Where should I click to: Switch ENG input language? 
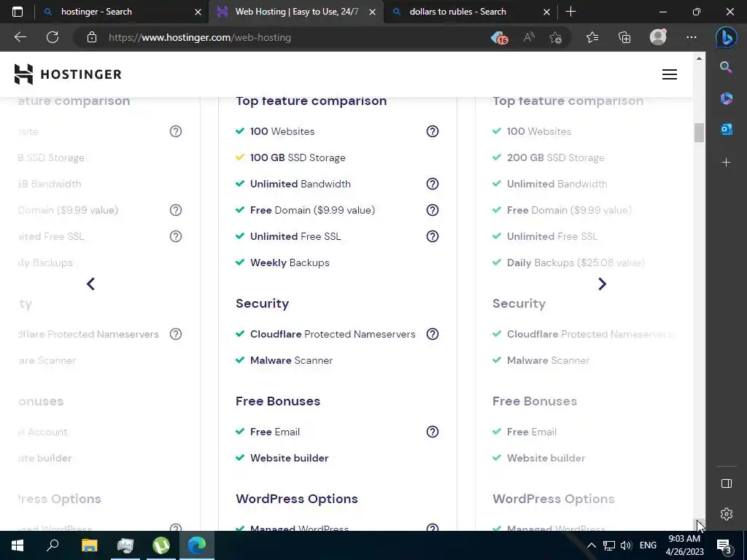click(648, 545)
